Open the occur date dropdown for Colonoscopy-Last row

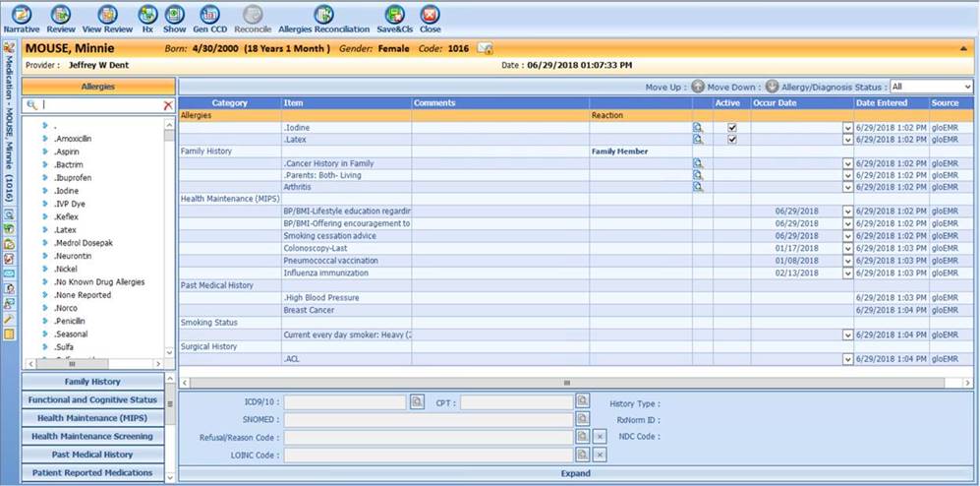click(847, 248)
